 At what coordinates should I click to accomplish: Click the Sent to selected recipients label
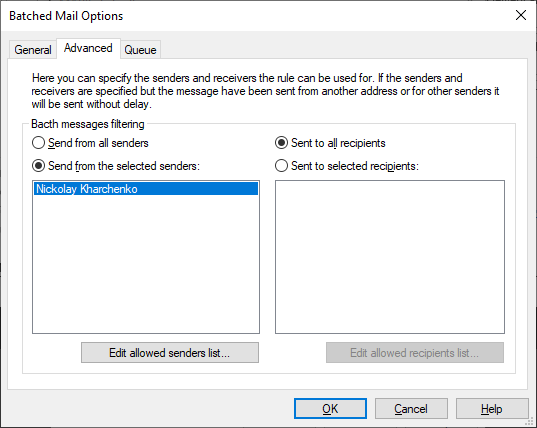[x=355, y=166]
